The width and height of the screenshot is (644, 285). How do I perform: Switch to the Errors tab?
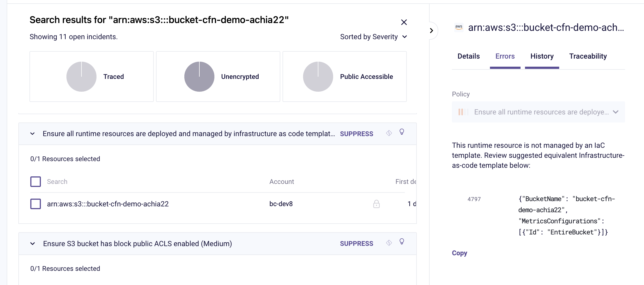pos(505,56)
